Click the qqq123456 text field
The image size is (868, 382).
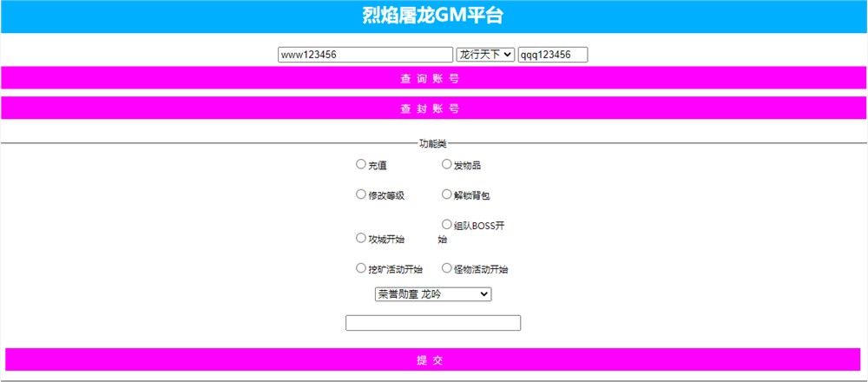(x=553, y=55)
